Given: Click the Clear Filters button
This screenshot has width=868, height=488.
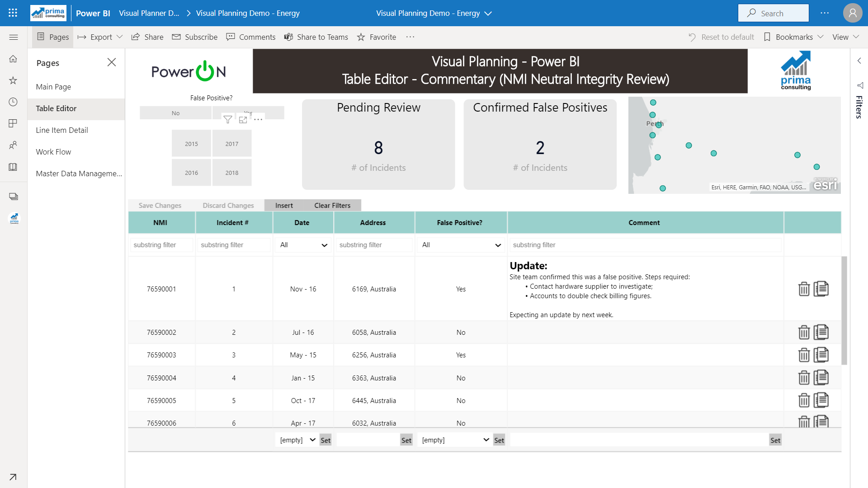Looking at the screenshot, I should pyautogui.click(x=332, y=206).
